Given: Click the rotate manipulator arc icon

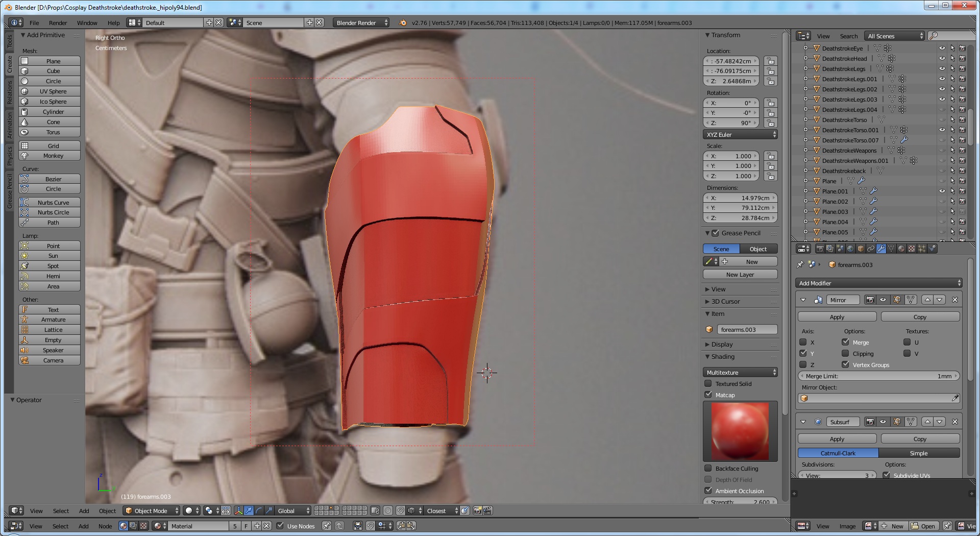Looking at the screenshot, I should click(x=259, y=510).
